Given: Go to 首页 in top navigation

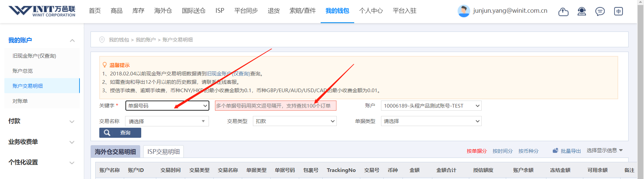Looking at the screenshot, I should [95, 11].
